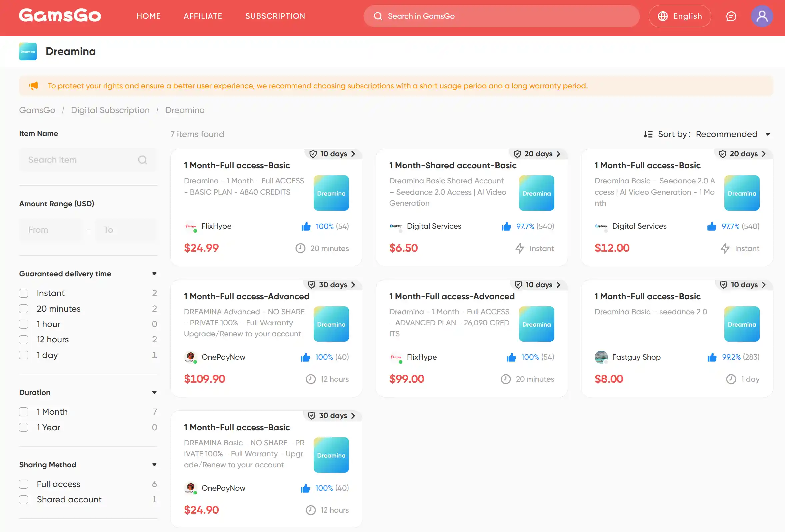Image resolution: width=785 pixels, height=532 pixels.
Task: Open the AFFILIATE menu item
Action: [203, 16]
